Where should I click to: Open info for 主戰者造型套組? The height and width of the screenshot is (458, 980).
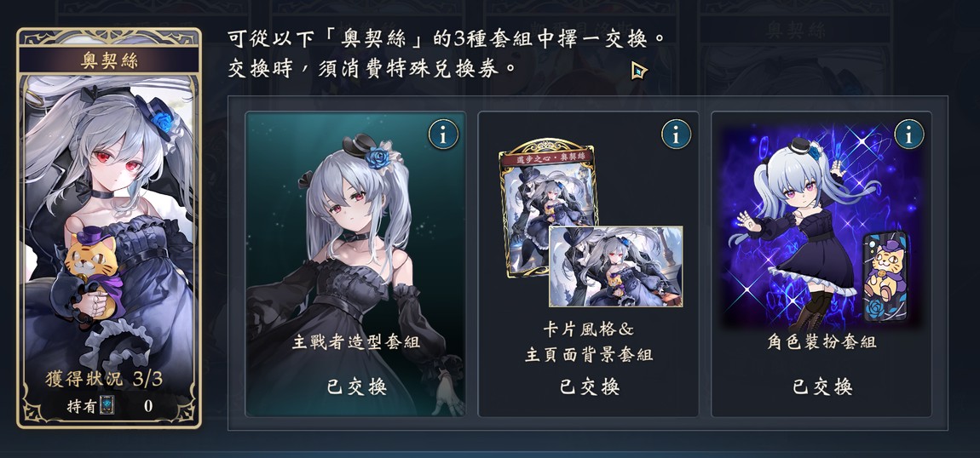coord(443,135)
